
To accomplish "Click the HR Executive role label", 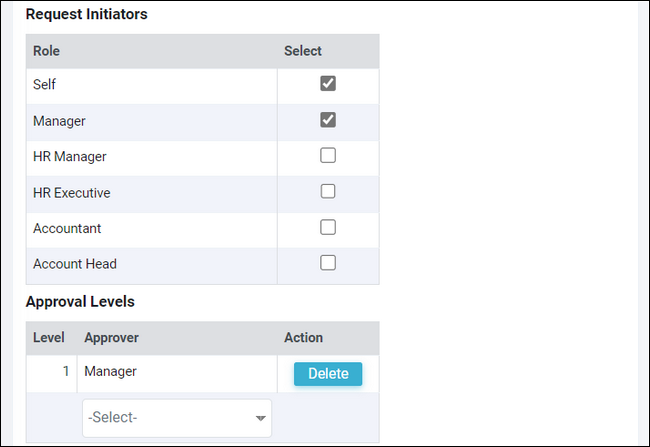I will pos(72,192).
